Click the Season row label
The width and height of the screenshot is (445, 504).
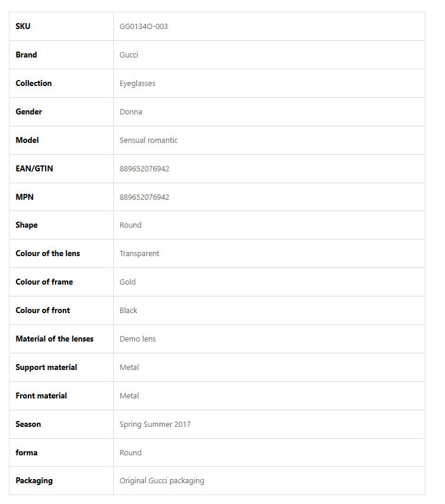28,425
